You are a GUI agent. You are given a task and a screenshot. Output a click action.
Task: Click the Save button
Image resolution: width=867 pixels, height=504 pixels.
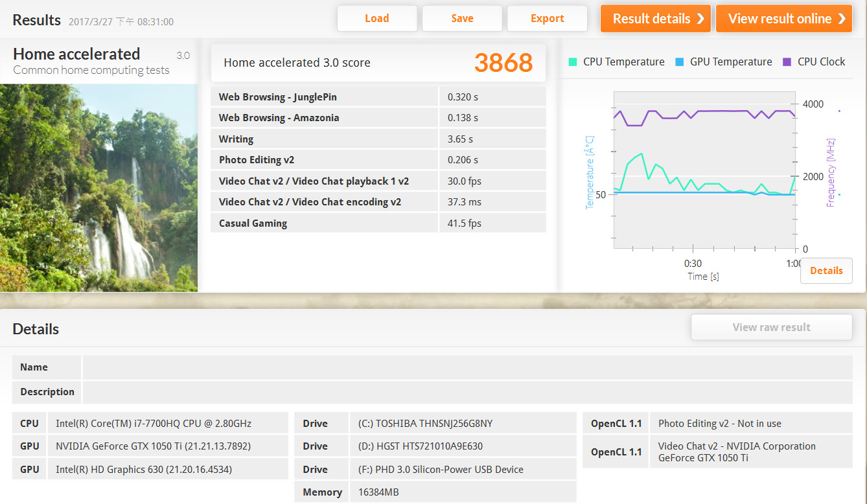(462, 19)
